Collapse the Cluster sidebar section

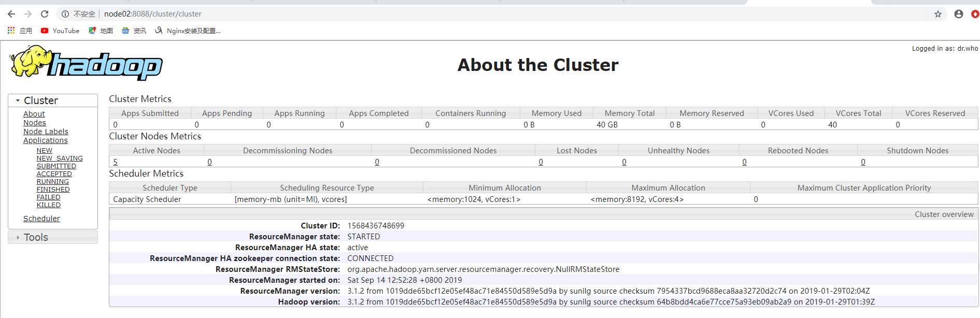(x=53, y=100)
